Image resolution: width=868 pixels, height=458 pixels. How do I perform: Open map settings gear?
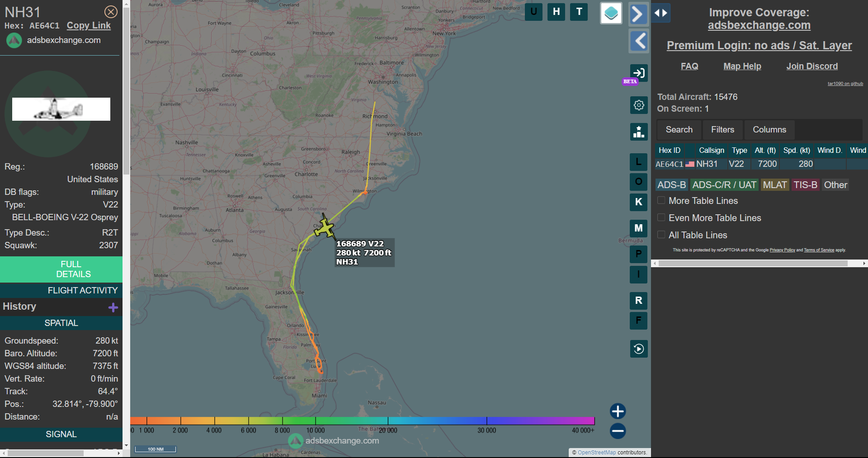pyautogui.click(x=639, y=105)
